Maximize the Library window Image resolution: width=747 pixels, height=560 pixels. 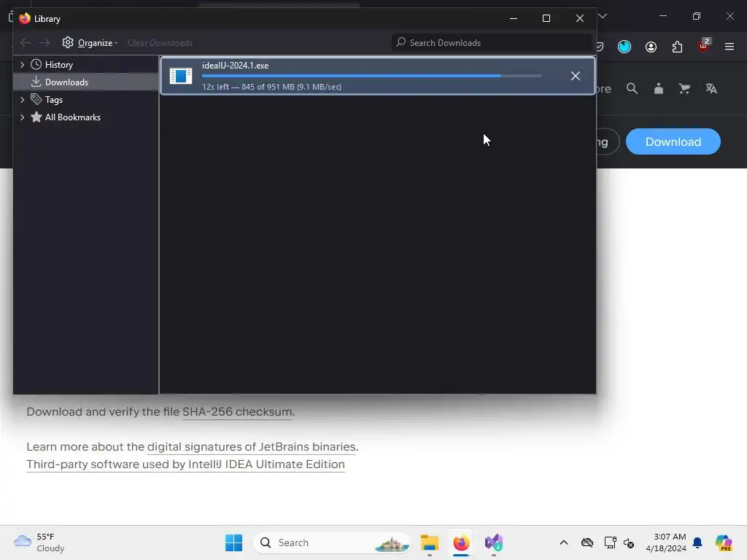(546, 18)
